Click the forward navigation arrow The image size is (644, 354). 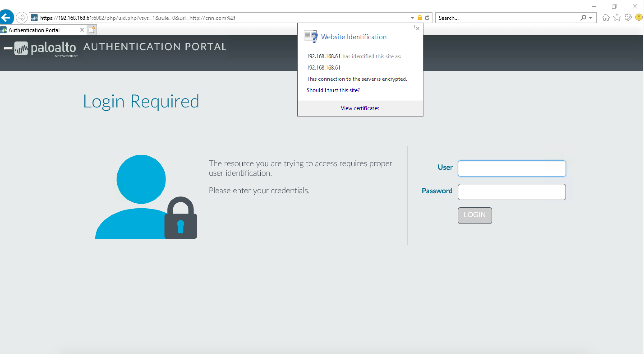[21, 18]
